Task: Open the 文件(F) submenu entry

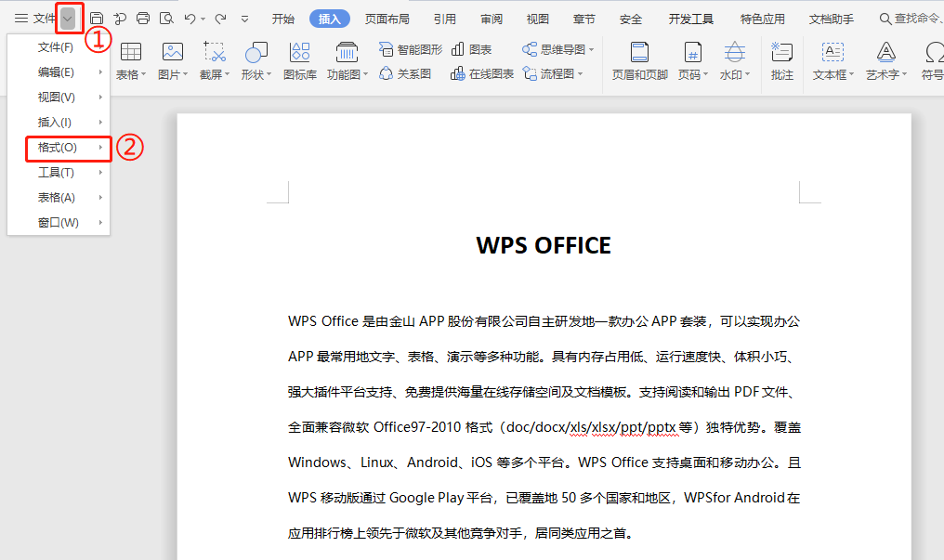Action: click(59, 47)
